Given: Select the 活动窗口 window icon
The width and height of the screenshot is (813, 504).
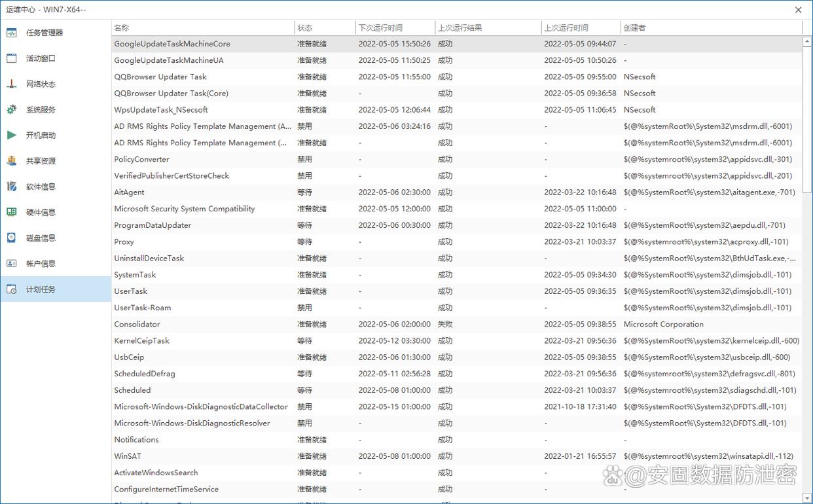Looking at the screenshot, I should coord(12,58).
